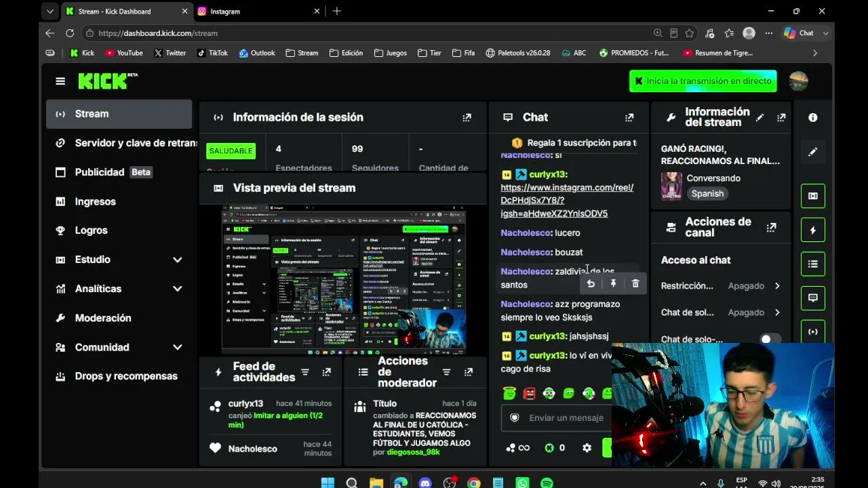This screenshot has width=868, height=488.
Task: Reply to the zaldivia message
Action: (591, 284)
